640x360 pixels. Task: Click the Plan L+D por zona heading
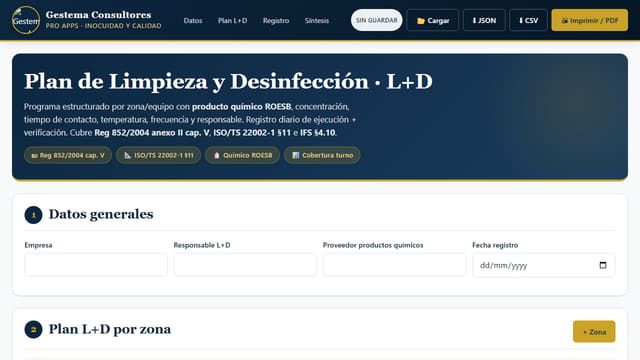click(110, 329)
